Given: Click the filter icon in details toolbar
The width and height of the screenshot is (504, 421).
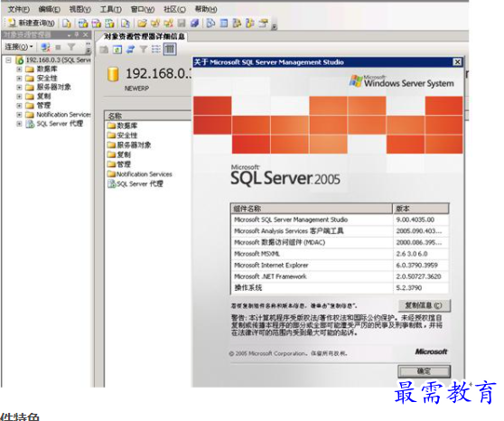Looking at the screenshot, I should click(144, 49).
